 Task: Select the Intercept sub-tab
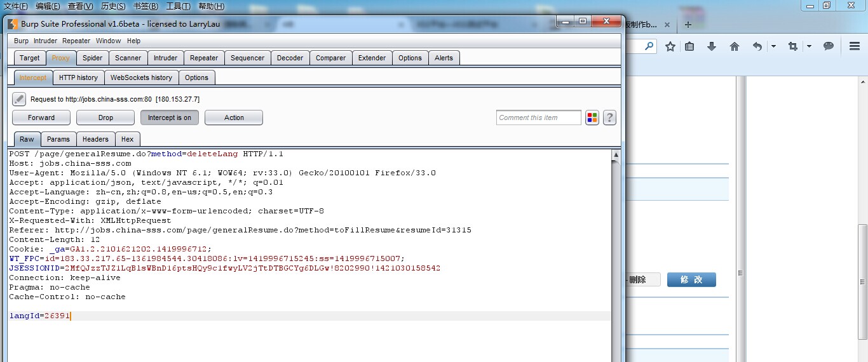tap(33, 77)
